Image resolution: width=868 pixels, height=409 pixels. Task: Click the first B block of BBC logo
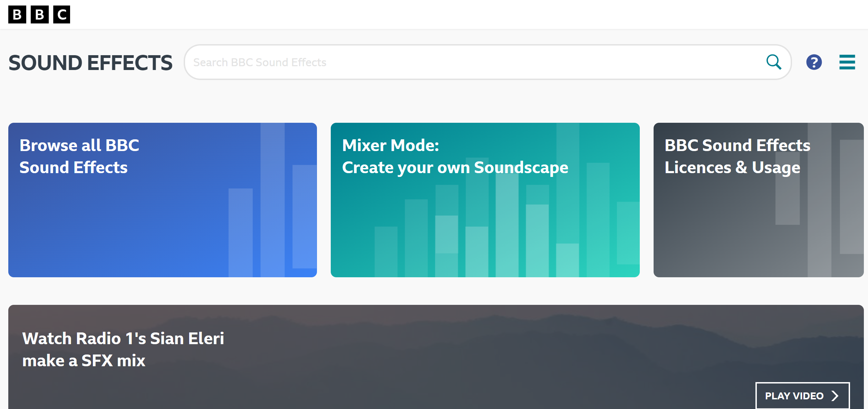[17, 14]
